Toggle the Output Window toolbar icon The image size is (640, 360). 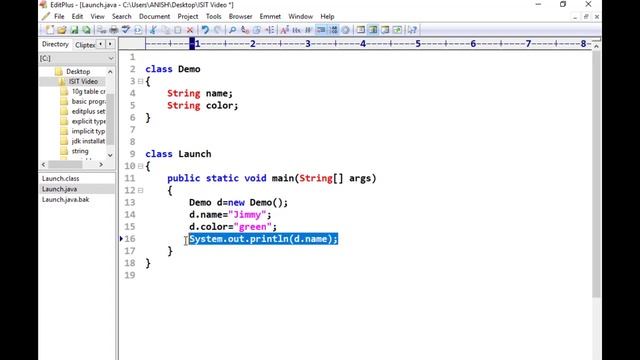(385, 30)
